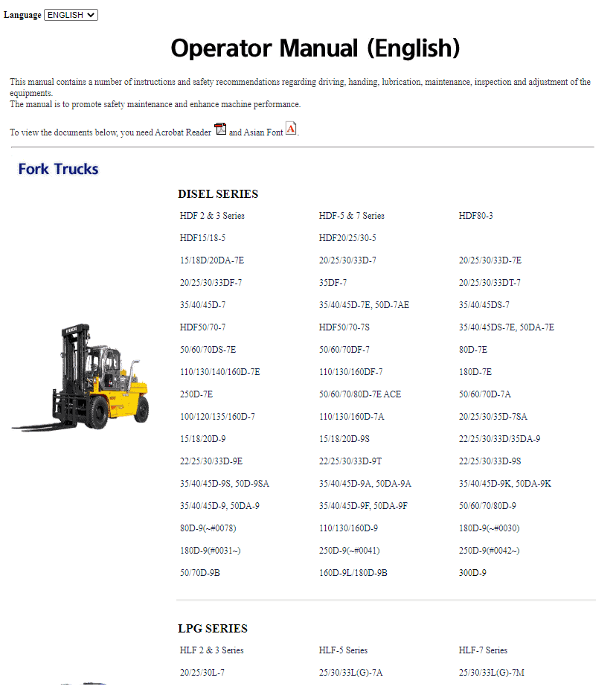
Task: Open 22/25/30/33D-9T manual
Action: 350,461
